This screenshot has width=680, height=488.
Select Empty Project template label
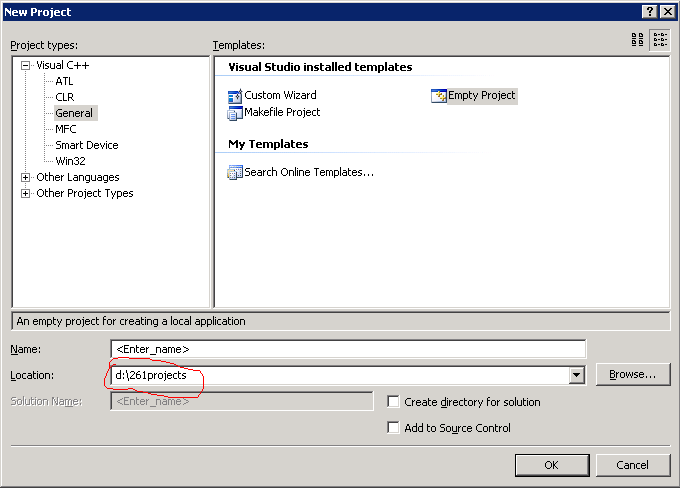[x=482, y=95]
